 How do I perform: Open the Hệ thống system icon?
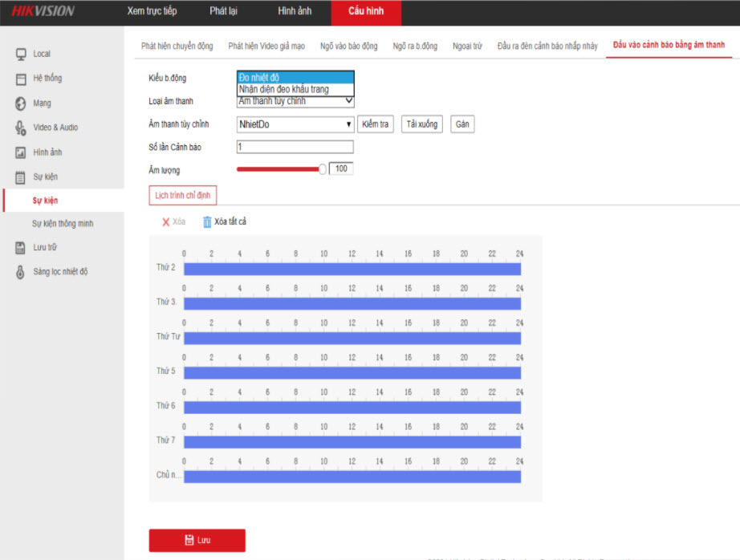coord(22,79)
